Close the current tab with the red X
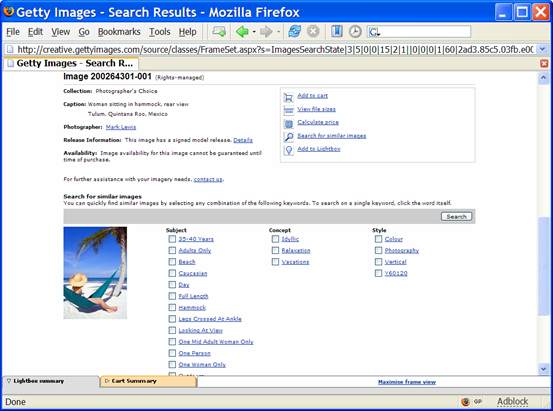 (x=544, y=64)
